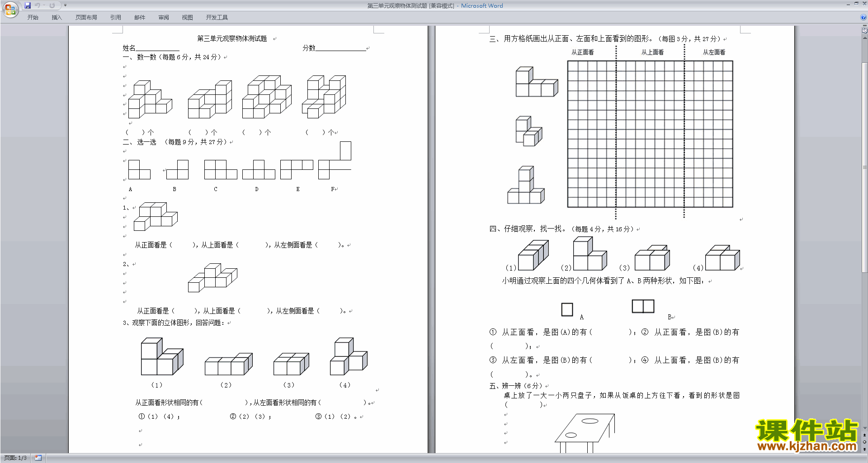Click the Undo icon in Quick Access Toolbar
The width and height of the screenshot is (868, 463).
click(38, 5)
